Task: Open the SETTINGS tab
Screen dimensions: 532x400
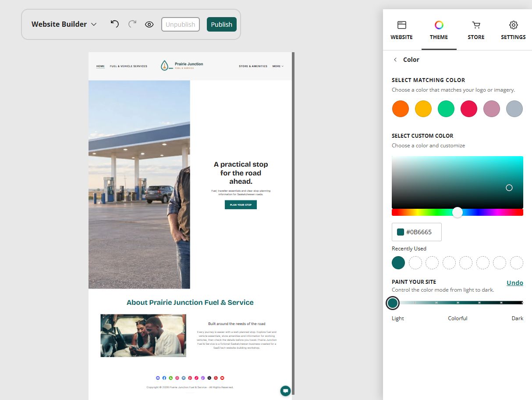Action: pos(513,30)
